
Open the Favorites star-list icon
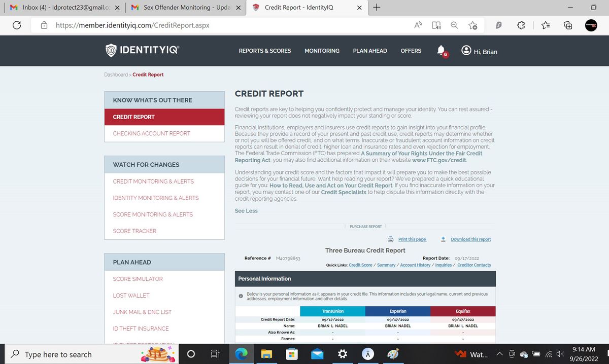point(545,24)
